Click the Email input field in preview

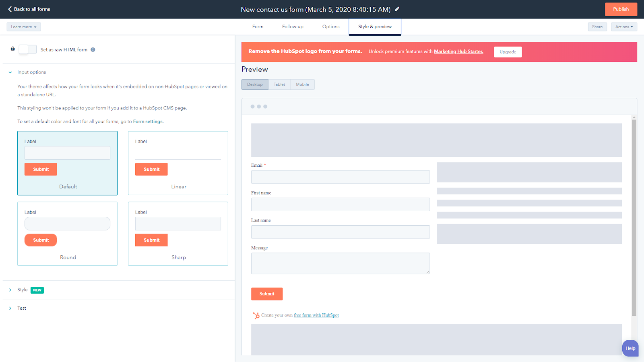point(340,177)
